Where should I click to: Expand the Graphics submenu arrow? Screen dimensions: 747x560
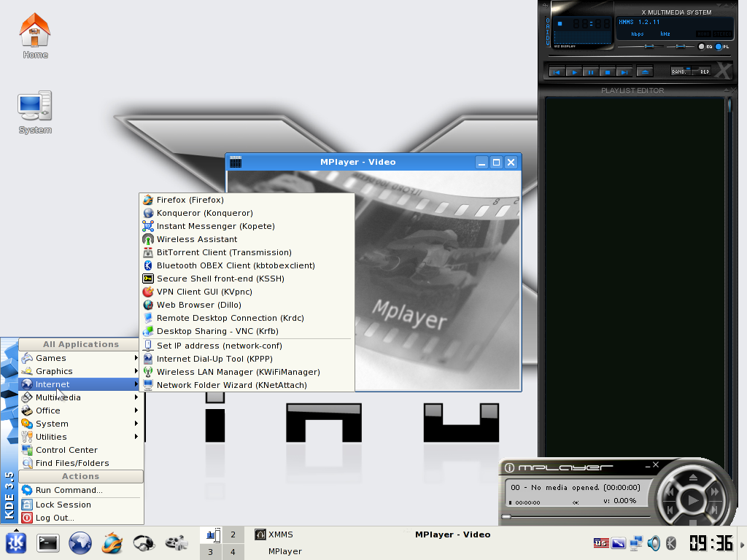click(x=136, y=371)
